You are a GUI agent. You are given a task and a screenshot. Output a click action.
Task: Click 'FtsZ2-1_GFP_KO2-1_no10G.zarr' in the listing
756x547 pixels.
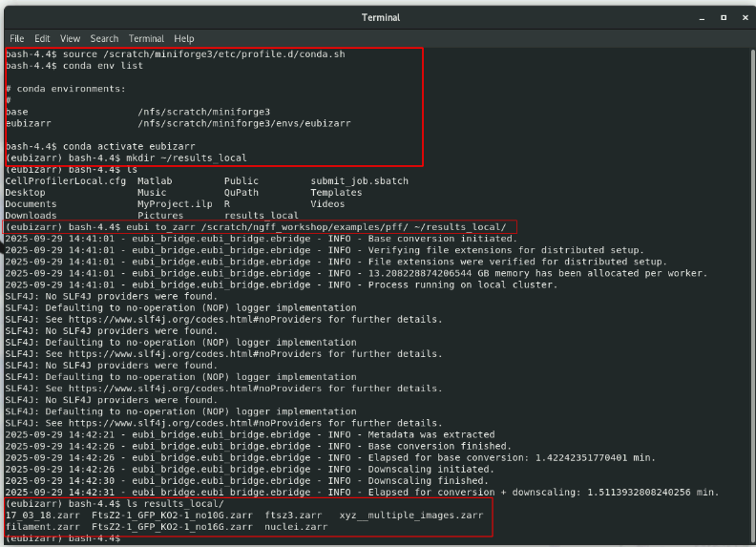pos(172,515)
